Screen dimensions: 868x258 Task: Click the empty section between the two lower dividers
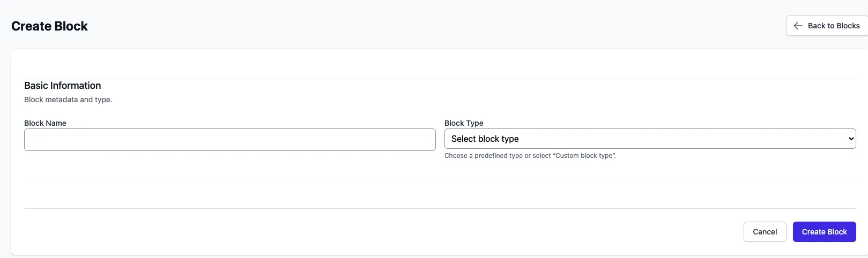440,193
